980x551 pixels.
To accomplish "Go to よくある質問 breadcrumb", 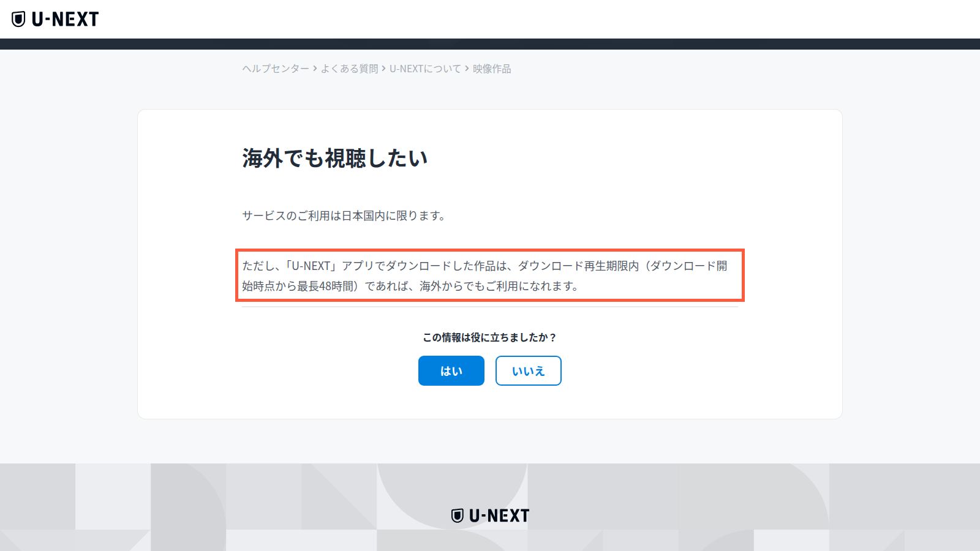I will pyautogui.click(x=350, y=69).
